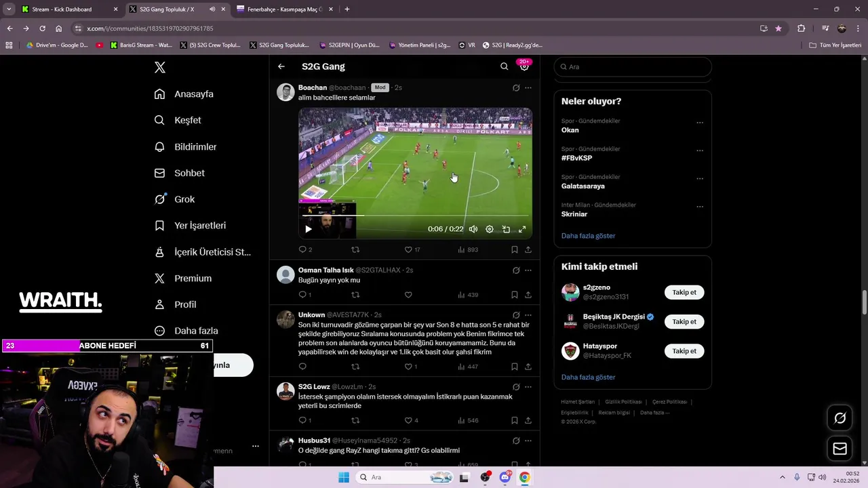Open more options on Boachan's post
This screenshot has height=488, width=868.
coord(528,87)
